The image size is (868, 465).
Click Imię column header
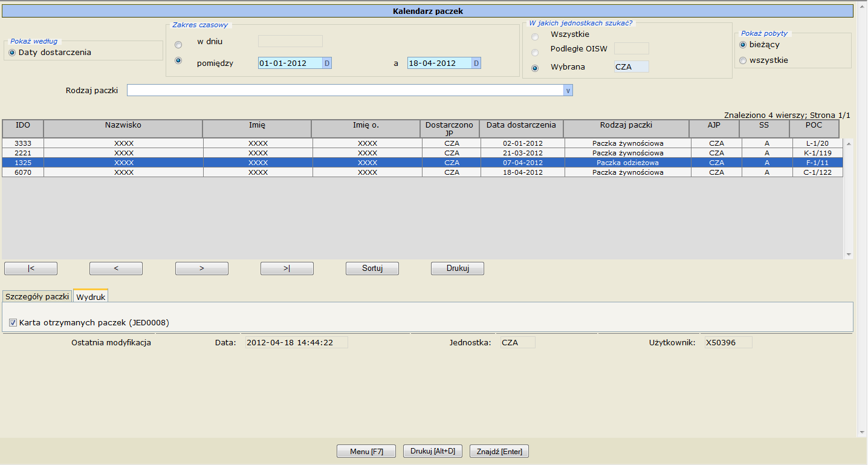point(257,129)
